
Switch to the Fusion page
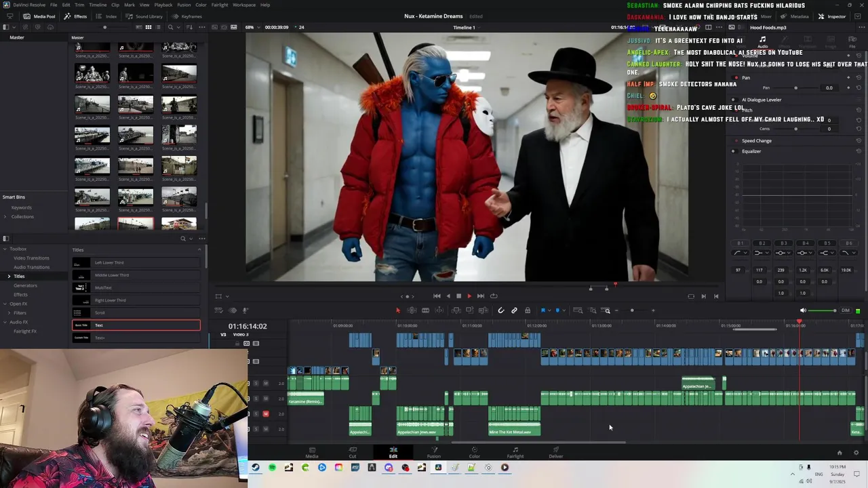point(434,452)
